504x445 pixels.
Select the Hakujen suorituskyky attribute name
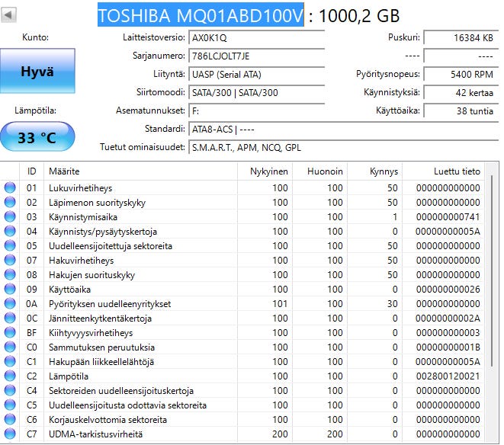pyautogui.click(x=91, y=275)
